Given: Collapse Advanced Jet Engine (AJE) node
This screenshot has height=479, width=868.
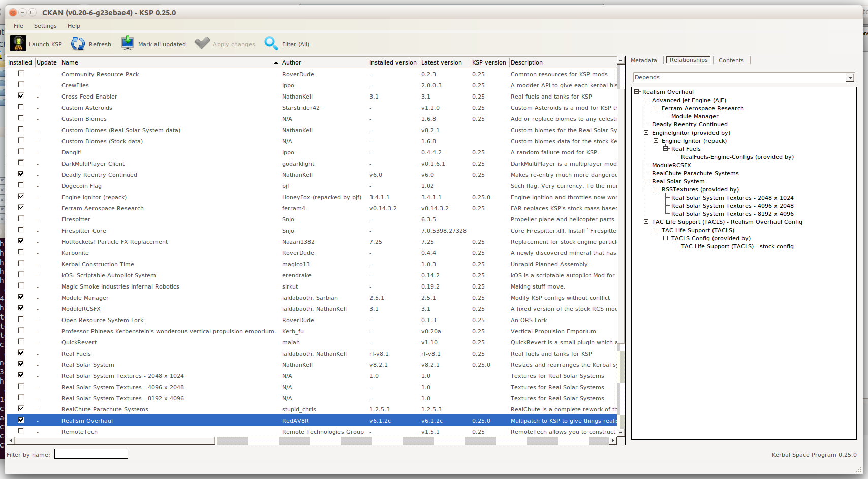Looking at the screenshot, I should (646, 100).
